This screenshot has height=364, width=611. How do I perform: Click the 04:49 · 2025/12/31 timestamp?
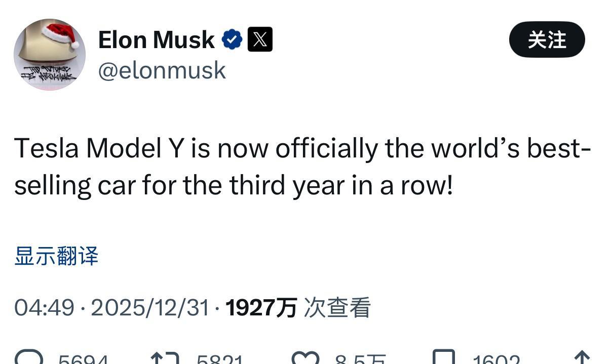coord(111,307)
